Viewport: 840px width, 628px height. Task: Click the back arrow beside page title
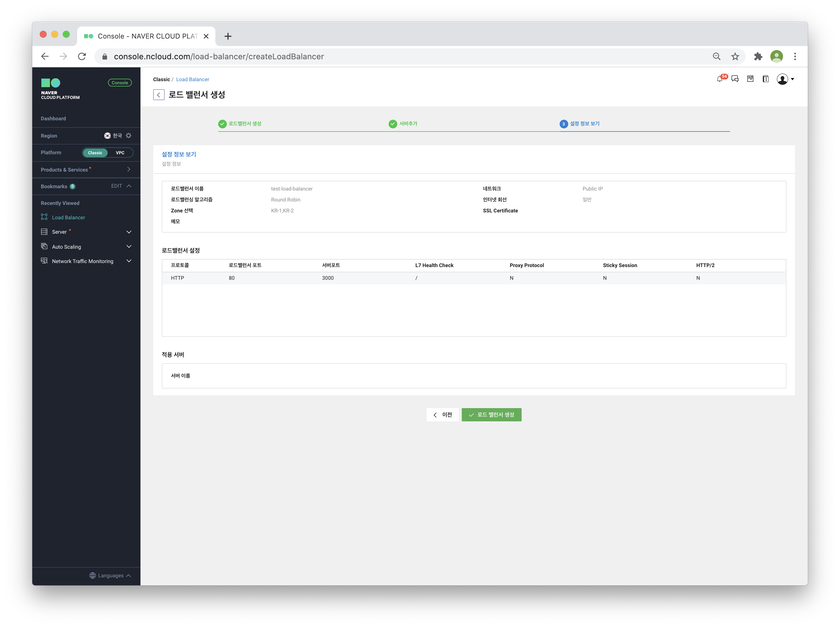(x=159, y=94)
